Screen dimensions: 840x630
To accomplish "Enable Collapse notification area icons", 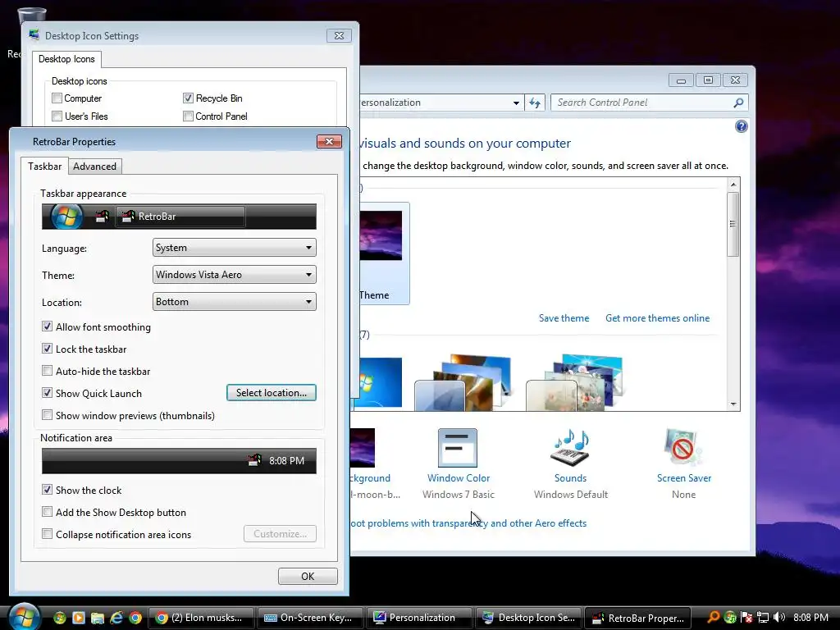I will tap(47, 533).
